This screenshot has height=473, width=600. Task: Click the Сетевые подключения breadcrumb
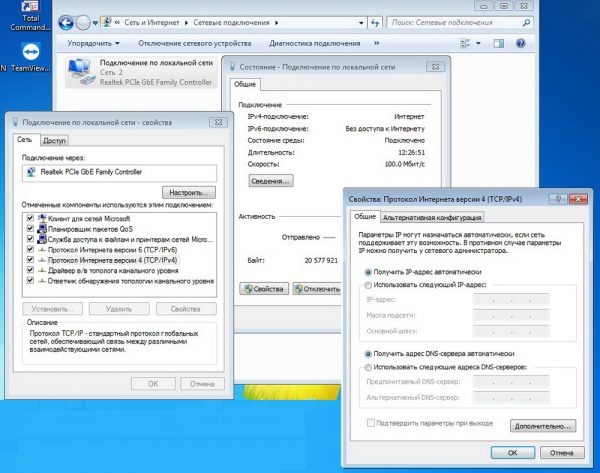click(x=231, y=23)
